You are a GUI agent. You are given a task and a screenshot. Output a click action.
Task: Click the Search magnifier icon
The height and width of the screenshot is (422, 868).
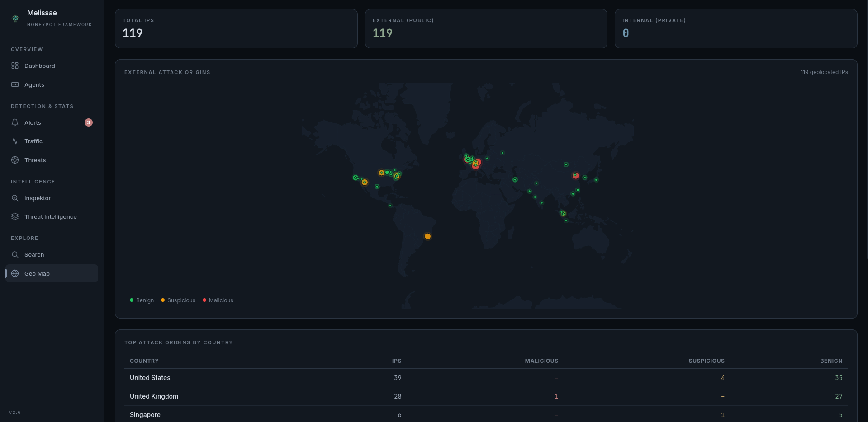click(15, 254)
